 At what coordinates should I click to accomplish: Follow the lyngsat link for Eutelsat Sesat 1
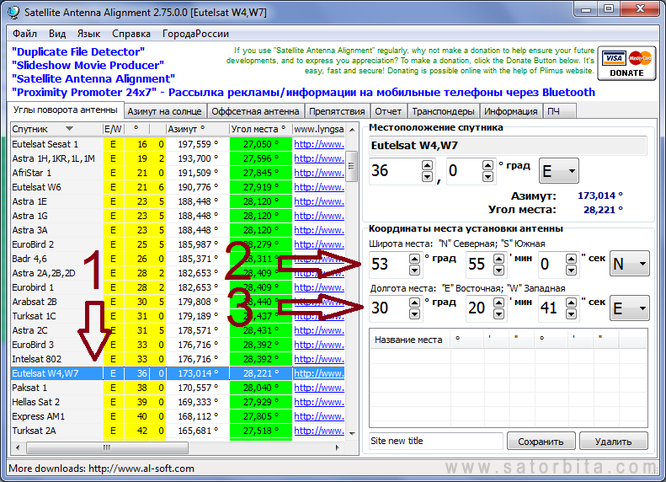(x=318, y=144)
